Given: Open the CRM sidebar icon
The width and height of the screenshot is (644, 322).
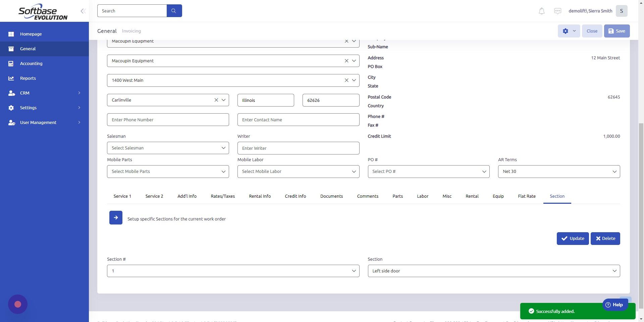Looking at the screenshot, I should [x=11, y=93].
